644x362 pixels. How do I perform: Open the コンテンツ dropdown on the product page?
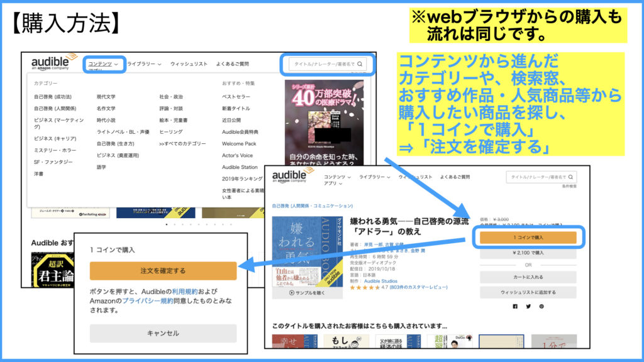pyautogui.click(x=337, y=177)
